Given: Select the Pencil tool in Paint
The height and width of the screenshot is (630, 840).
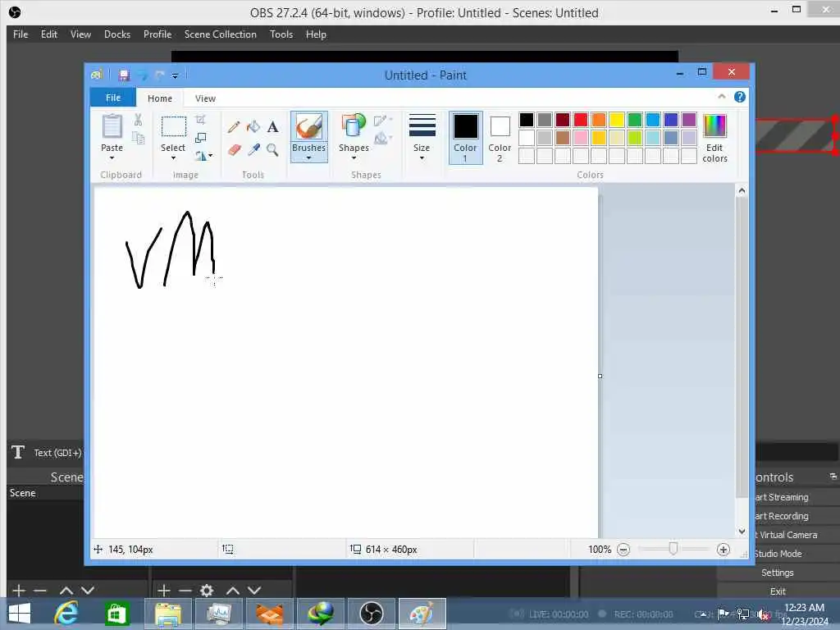Looking at the screenshot, I should (234, 127).
